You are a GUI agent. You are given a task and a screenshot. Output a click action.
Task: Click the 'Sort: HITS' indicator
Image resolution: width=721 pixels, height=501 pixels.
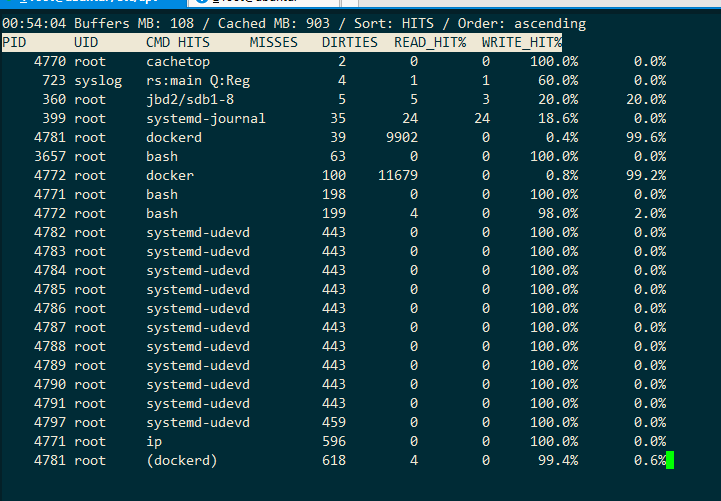pyautogui.click(x=394, y=23)
